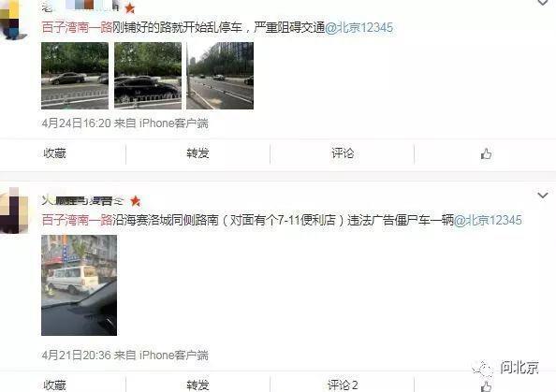The height and width of the screenshot is (392, 556).
Task: Open the first post's top-right dropdown arrow
Action: pyautogui.click(x=543, y=3)
